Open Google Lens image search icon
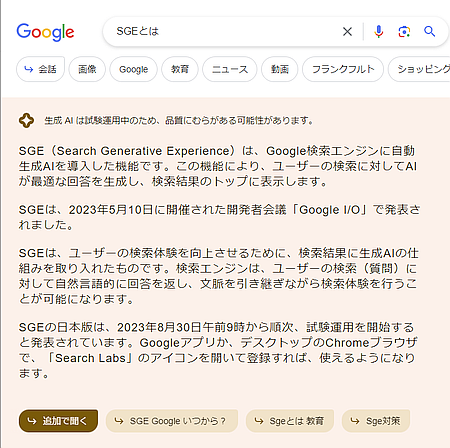This screenshot has width=450, height=448. click(404, 32)
